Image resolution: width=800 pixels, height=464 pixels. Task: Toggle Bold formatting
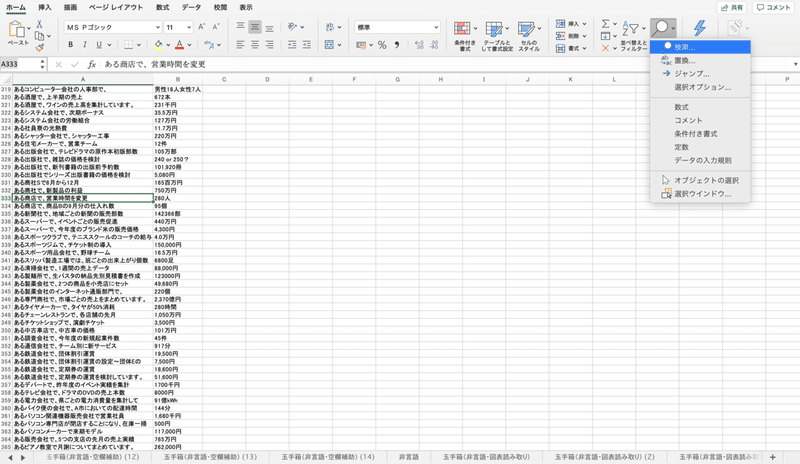pos(70,45)
